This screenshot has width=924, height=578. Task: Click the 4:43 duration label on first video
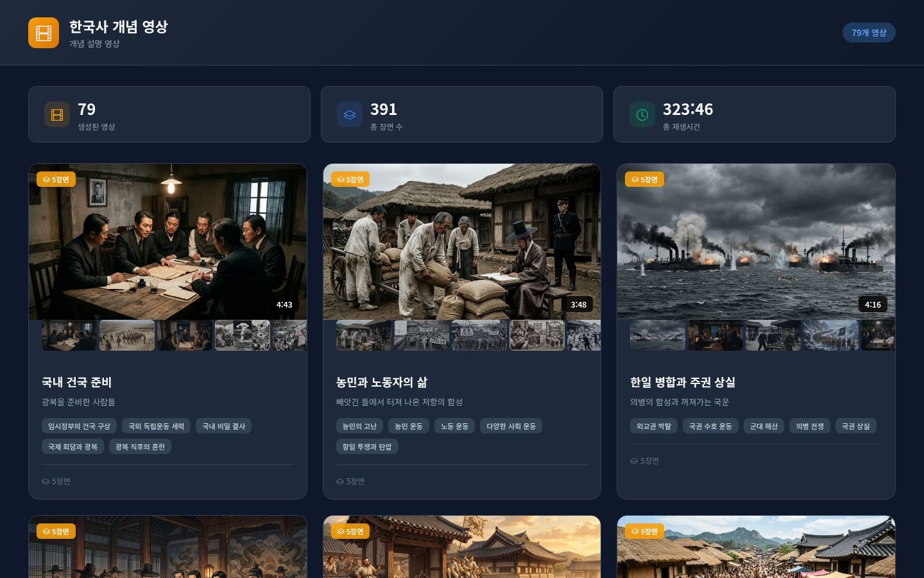click(284, 305)
